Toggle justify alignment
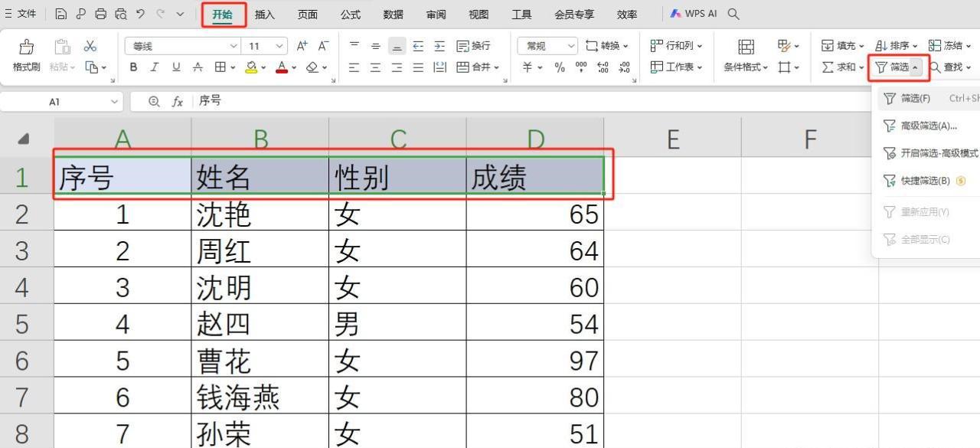This screenshot has height=448, width=980. 418,67
